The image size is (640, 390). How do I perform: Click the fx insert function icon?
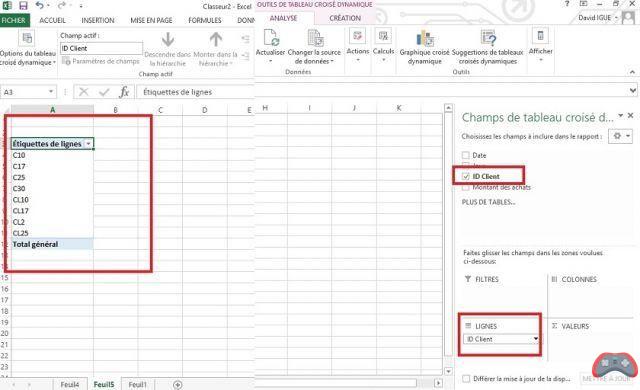click(x=124, y=92)
